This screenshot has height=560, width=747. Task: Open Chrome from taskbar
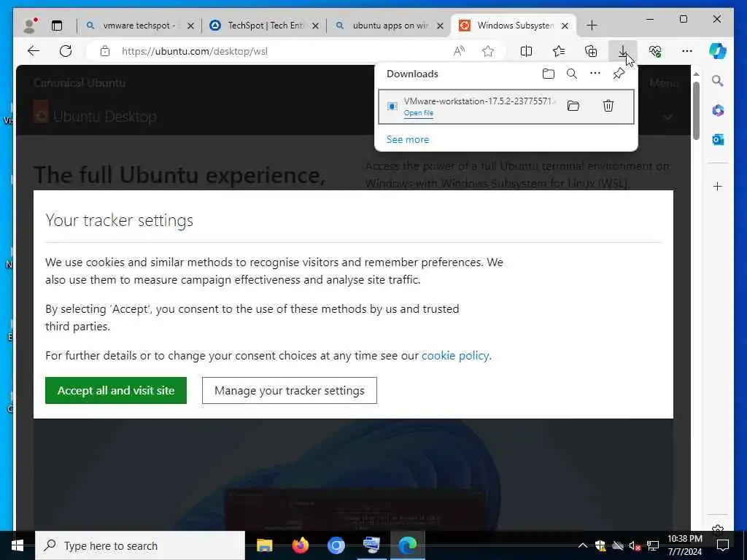(336, 545)
